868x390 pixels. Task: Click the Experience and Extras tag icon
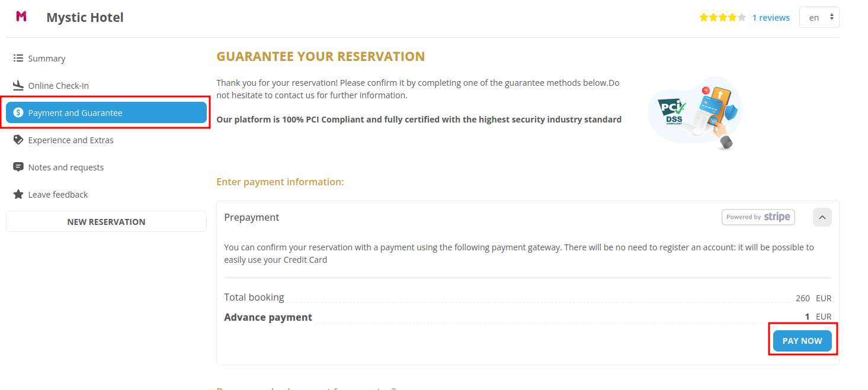click(x=18, y=140)
